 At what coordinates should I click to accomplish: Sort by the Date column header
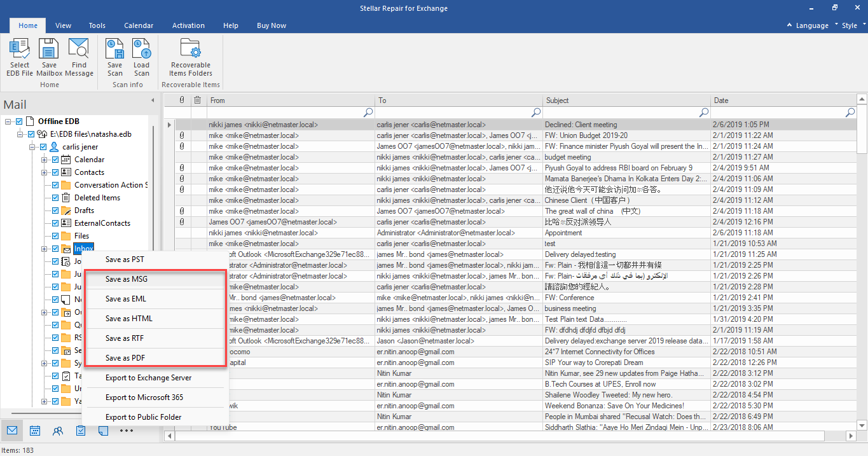(x=783, y=100)
